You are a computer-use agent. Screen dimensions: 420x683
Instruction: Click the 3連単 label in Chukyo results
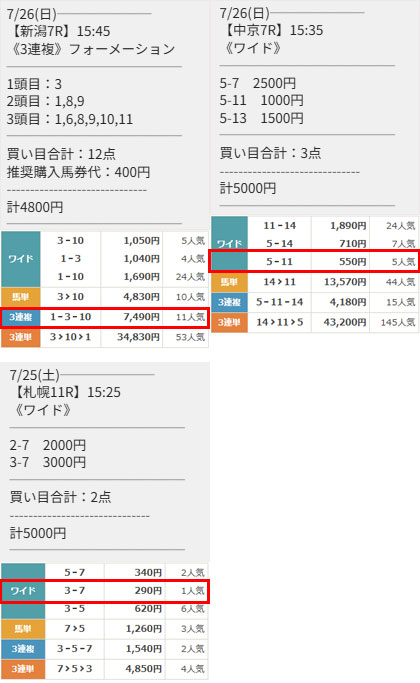[x=229, y=322]
